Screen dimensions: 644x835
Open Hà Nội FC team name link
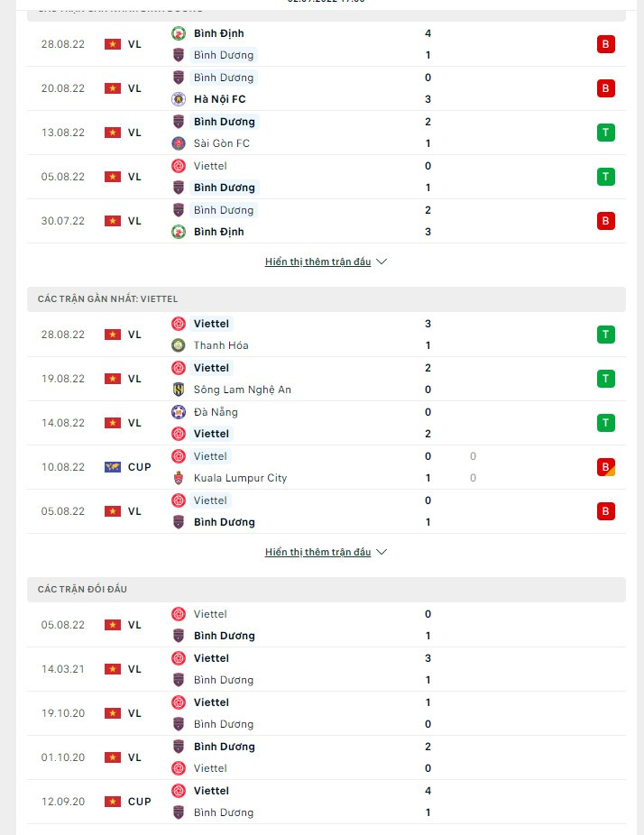[x=219, y=99]
